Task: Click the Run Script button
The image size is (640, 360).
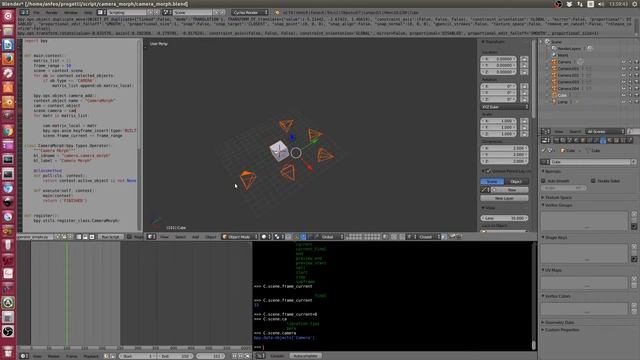Action: point(111,236)
